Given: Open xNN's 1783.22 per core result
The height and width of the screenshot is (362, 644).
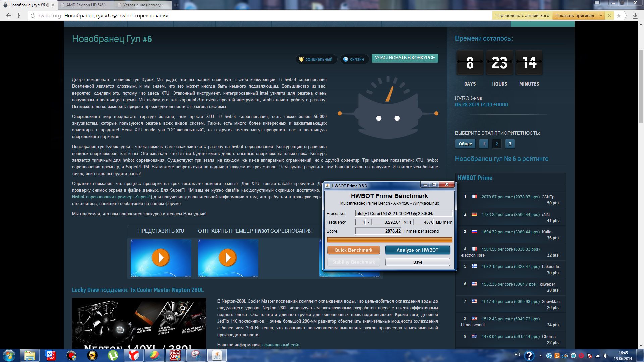Looking at the screenshot, I should point(511,215).
